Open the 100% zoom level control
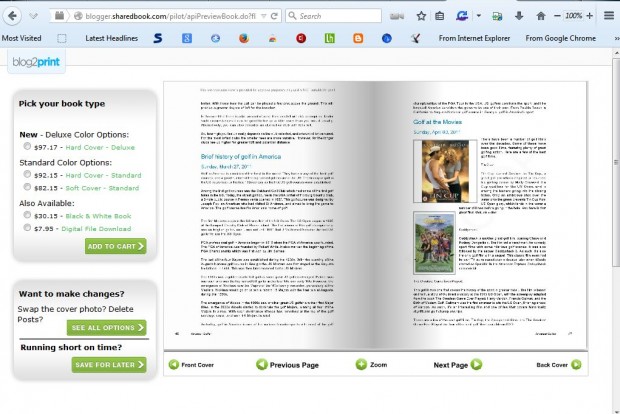 click(573, 16)
